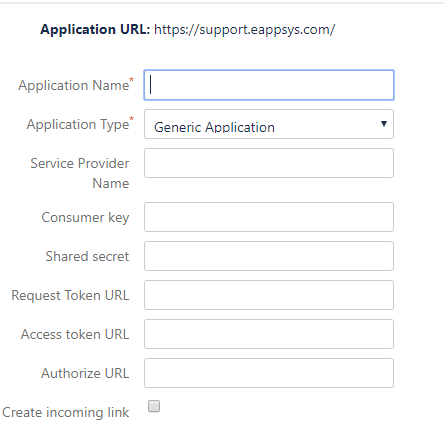Click the Access token URL input
The image size is (444, 446).
pyautogui.click(x=269, y=334)
